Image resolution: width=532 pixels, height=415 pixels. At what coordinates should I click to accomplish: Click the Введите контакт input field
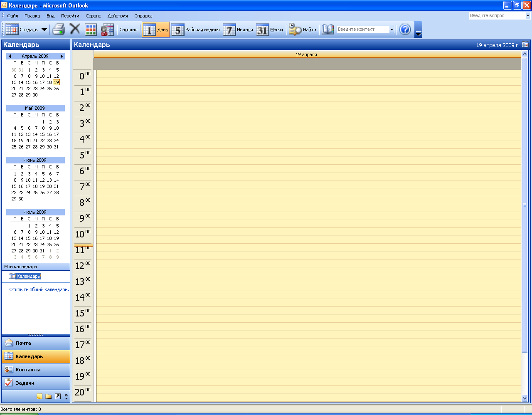pos(362,30)
